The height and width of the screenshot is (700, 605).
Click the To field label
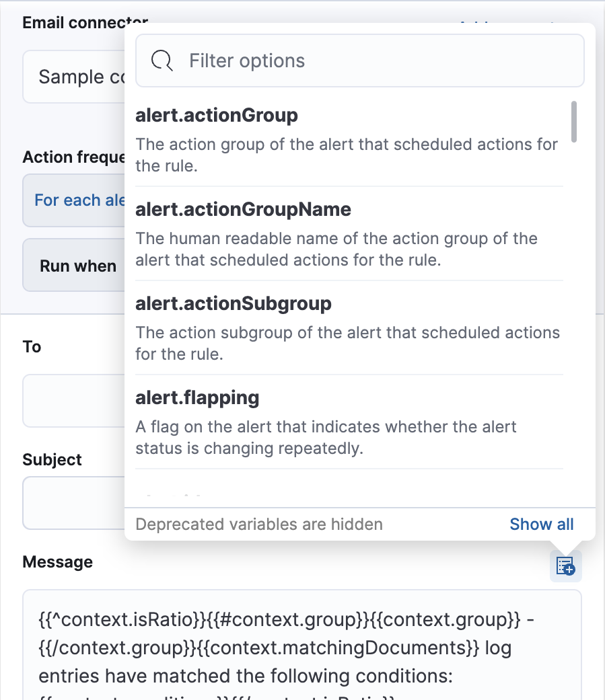point(31,346)
